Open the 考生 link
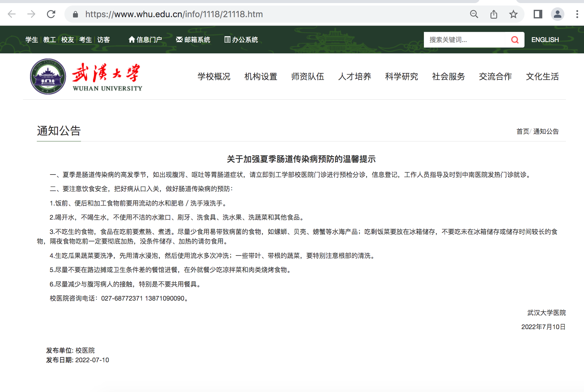The image size is (584, 392). (x=85, y=40)
